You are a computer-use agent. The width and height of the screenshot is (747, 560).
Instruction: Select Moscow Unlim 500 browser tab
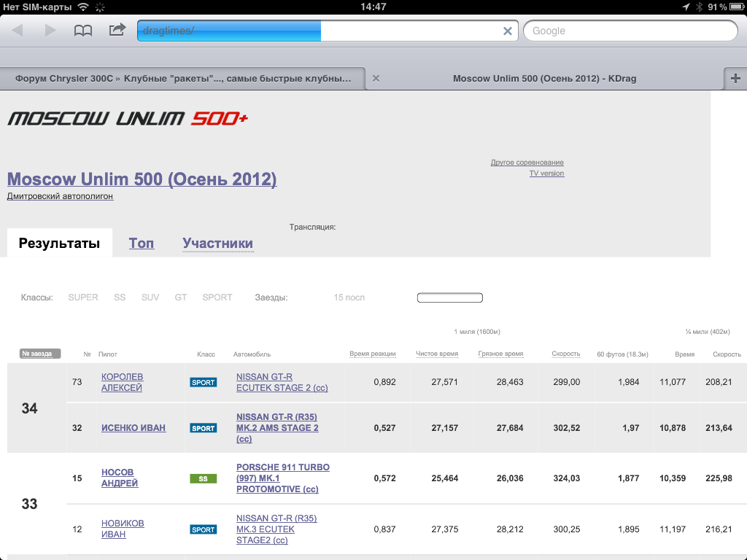click(544, 79)
